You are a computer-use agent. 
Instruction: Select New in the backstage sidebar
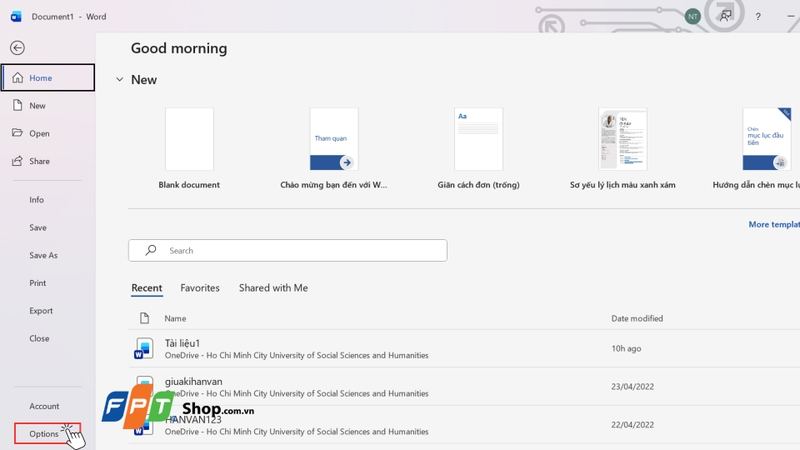tap(47, 106)
